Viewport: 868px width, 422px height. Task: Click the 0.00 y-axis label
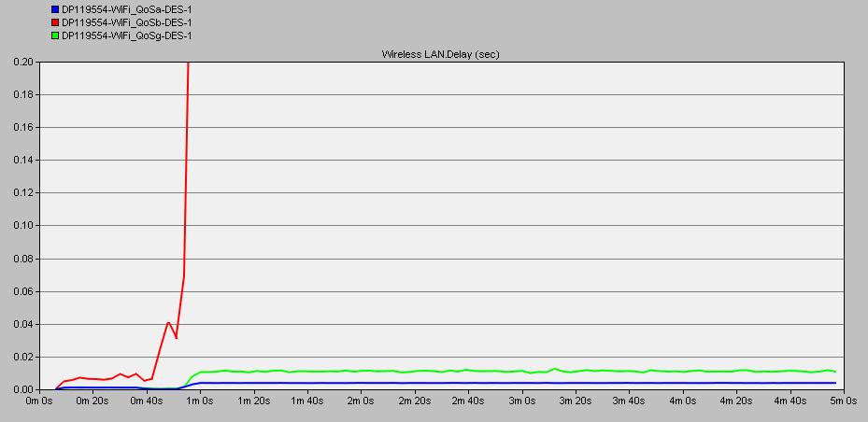(x=21, y=389)
